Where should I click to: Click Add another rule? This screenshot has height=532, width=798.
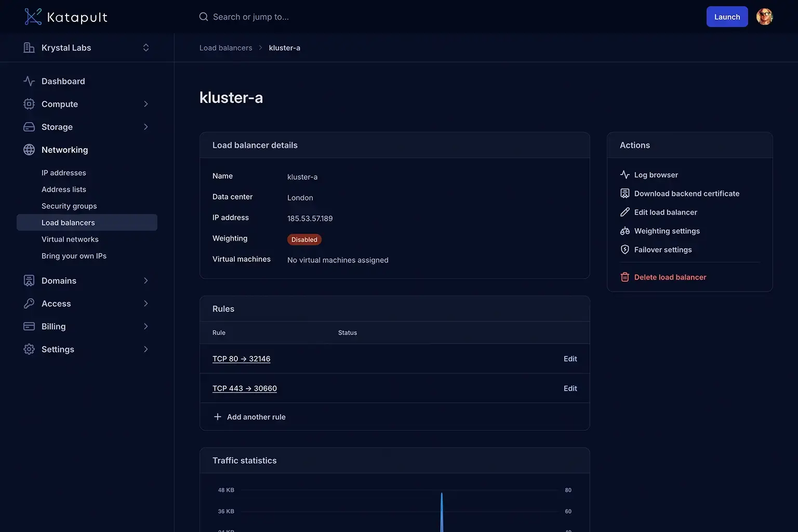pyautogui.click(x=256, y=417)
